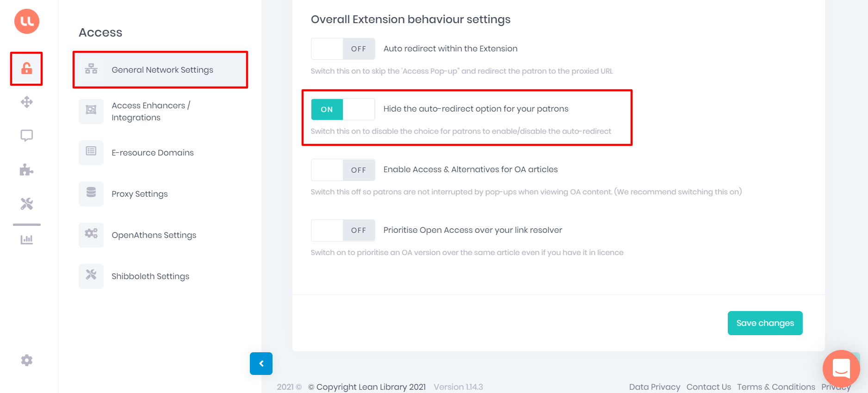Select E-resource Domains menu item
Image resolution: width=868 pixels, height=393 pixels.
pyautogui.click(x=161, y=152)
